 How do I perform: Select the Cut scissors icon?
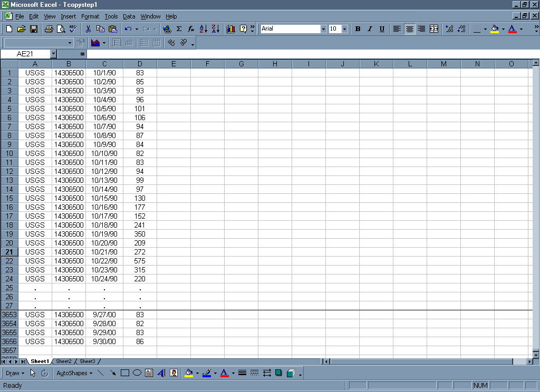[x=88, y=29]
